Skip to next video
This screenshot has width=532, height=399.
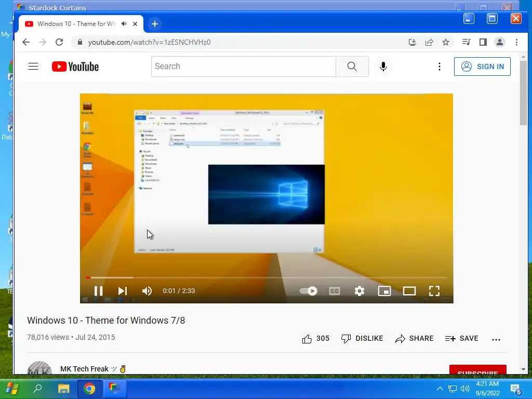click(123, 291)
